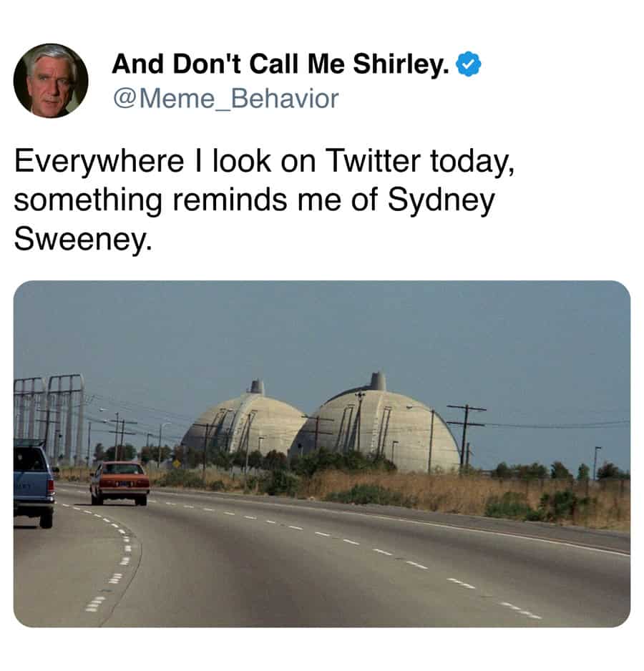
Task: Click the left concrete dome in photo
Action: point(243,423)
